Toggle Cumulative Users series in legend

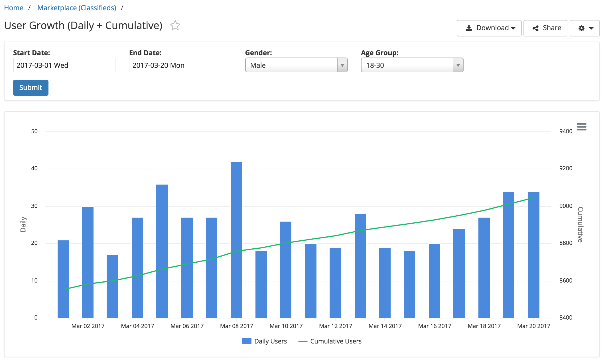click(x=336, y=341)
